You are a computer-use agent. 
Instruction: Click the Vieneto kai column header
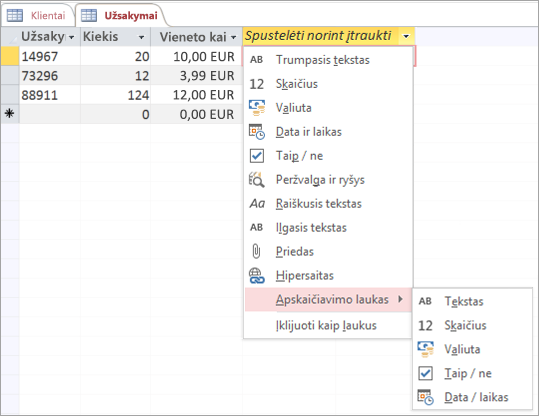196,37
